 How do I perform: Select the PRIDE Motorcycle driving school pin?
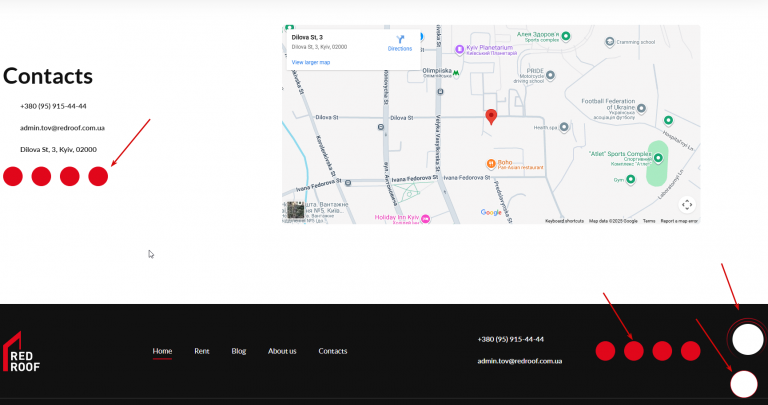coord(550,75)
